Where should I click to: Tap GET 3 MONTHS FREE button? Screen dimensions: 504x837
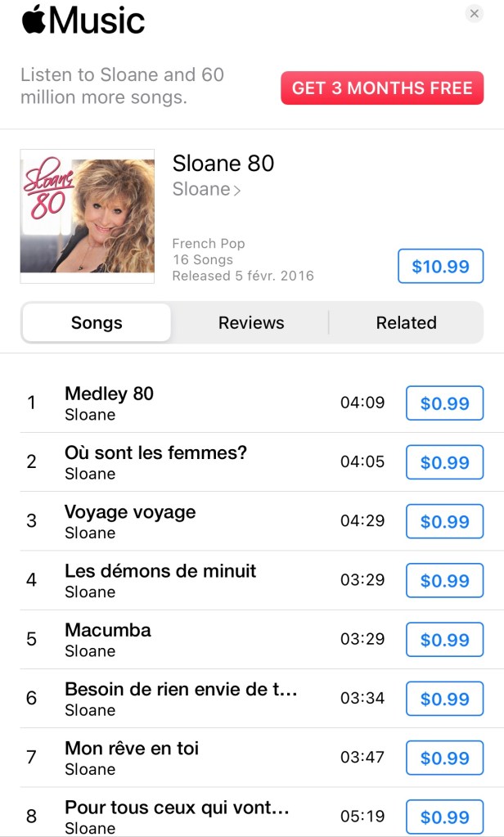click(382, 88)
